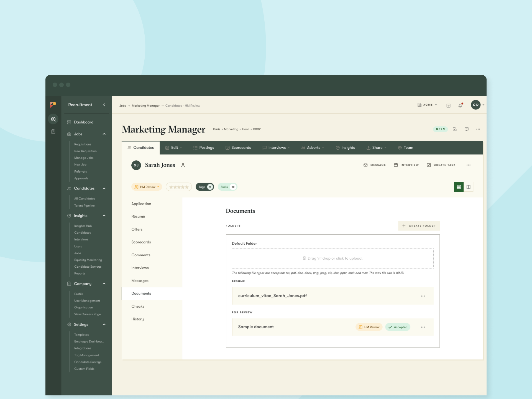
Task: Click the job comments speech-bubble icon
Action: (x=466, y=129)
